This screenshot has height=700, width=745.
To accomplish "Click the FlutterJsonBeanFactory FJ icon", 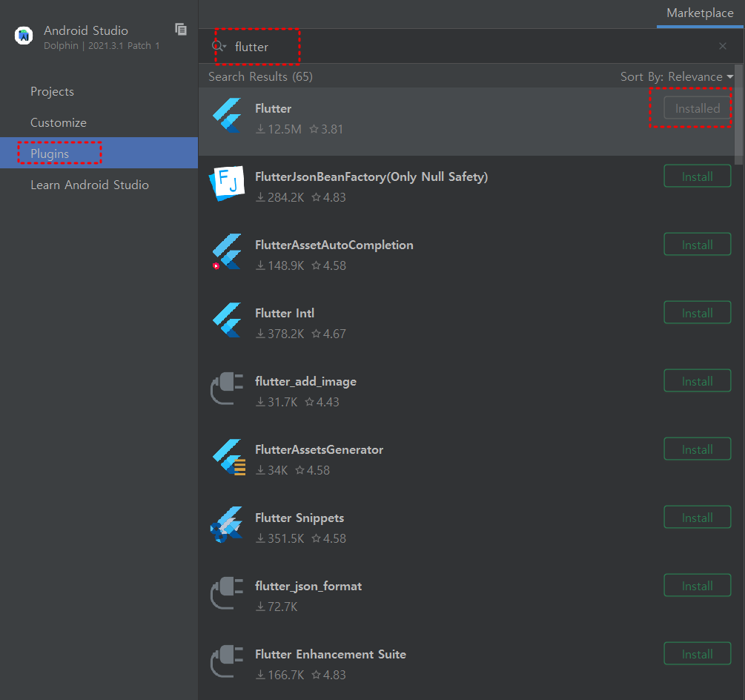I will coord(227,183).
